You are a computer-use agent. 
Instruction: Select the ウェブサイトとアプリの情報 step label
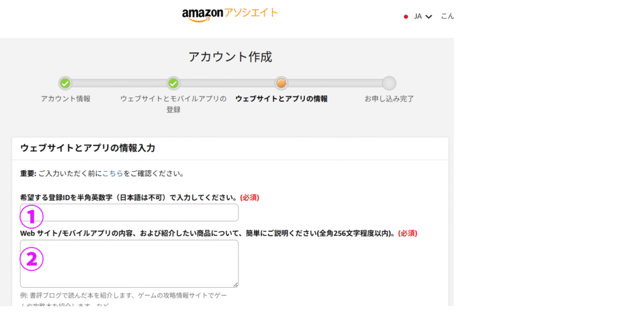click(281, 99)
